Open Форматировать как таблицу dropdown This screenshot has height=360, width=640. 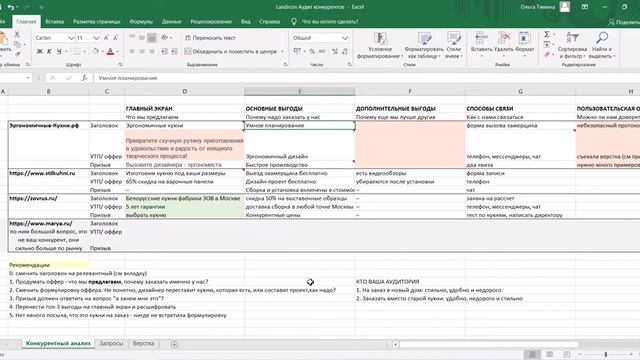(424, 45)
